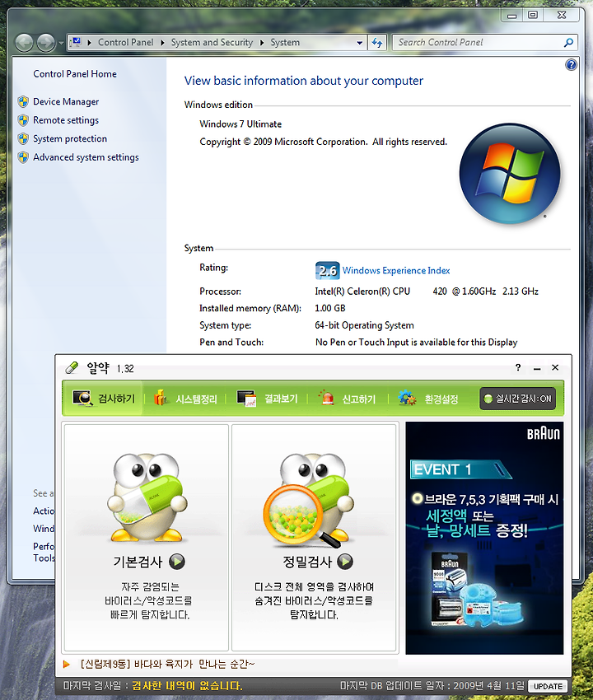Click the 시스템정리 cleanup icon
Viewport: 593px width, 700px height.
click(161, 397)
